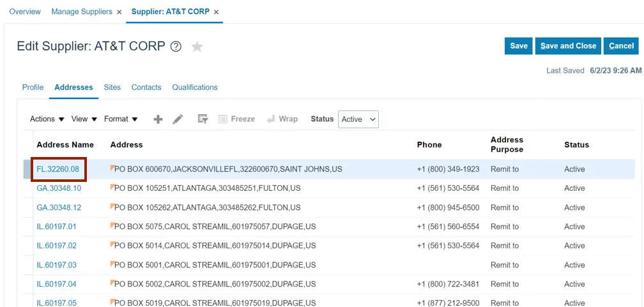
Task: Open the Status Active combo box
Action: click(x=358, y=119)
